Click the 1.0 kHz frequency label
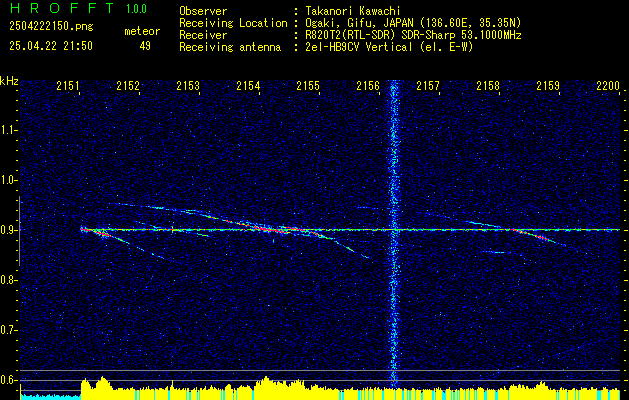Image resolution: width=629 pixels, height=400 pixels. point(8,180)
